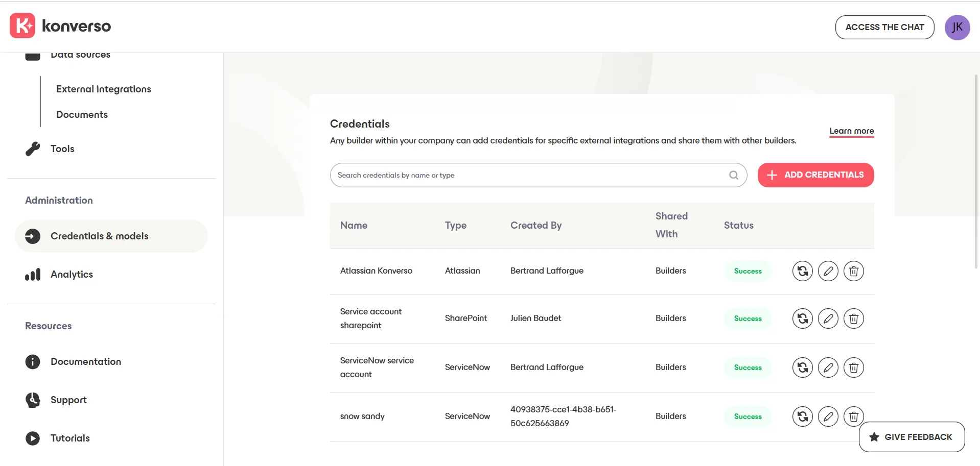Edit the snow sandy credential

tap(828, 416)
